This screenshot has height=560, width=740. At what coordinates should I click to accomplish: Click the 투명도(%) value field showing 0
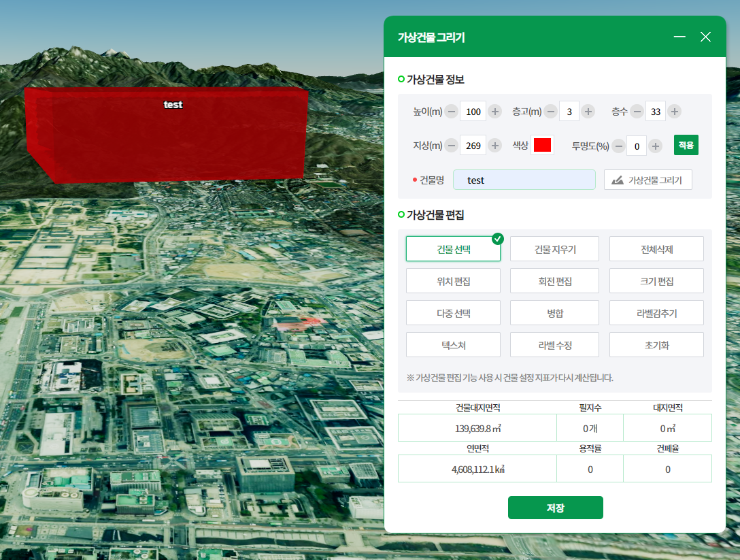tap(637, 146)
